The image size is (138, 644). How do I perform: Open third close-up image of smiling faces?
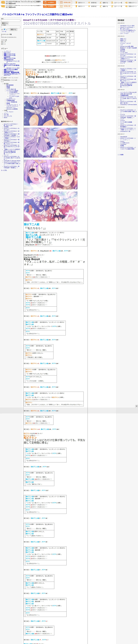click(x=51, y=175)
